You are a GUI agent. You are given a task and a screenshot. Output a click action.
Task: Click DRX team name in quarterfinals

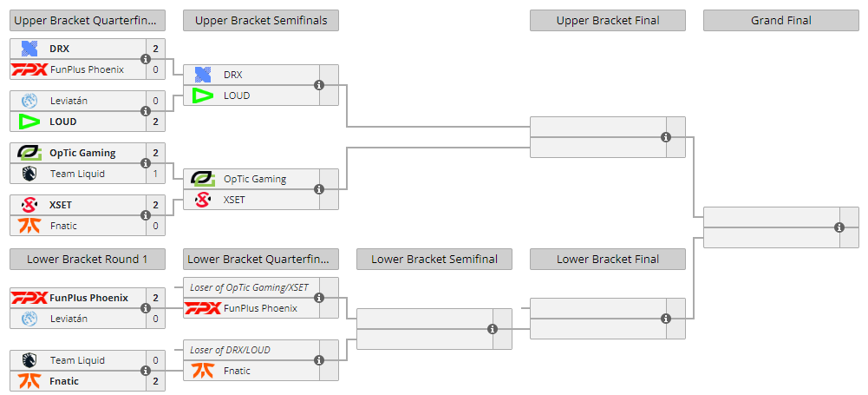click(60, 49)
